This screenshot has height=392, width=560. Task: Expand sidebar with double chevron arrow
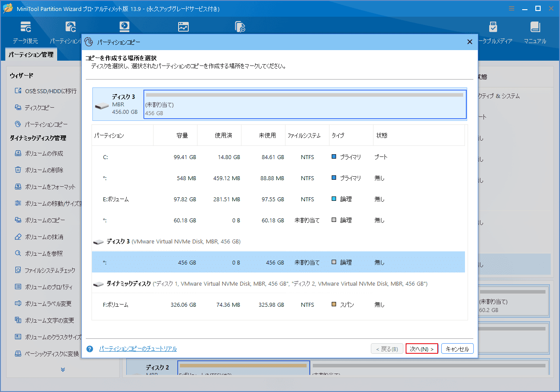(63, 370)
